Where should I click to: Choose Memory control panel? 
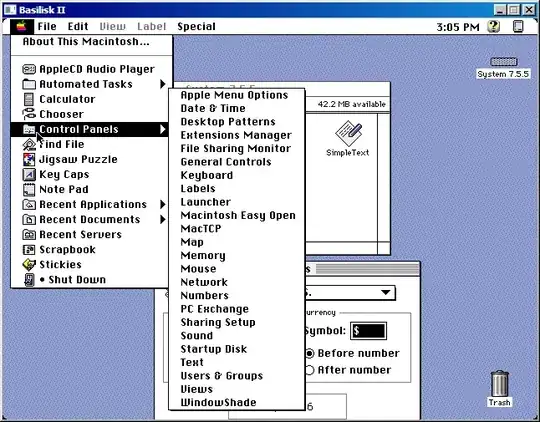[x=237, y=256]
